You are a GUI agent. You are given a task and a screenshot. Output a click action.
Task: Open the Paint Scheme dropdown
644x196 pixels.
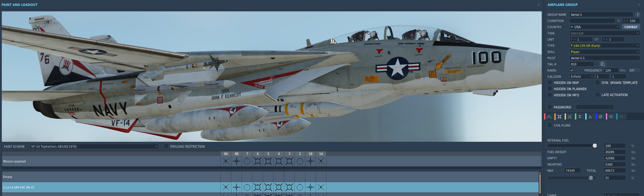point(94,146)
